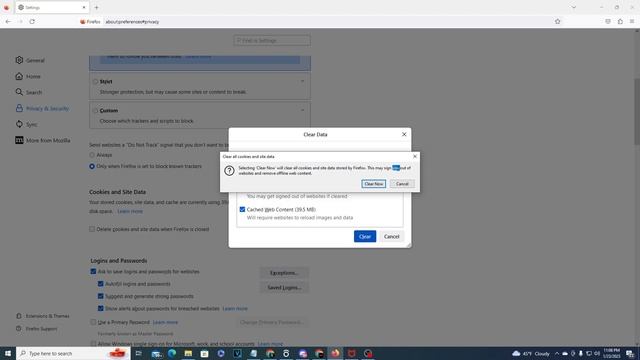Open the Firefox application menu hamburger icon

click(x=632, y=22)
